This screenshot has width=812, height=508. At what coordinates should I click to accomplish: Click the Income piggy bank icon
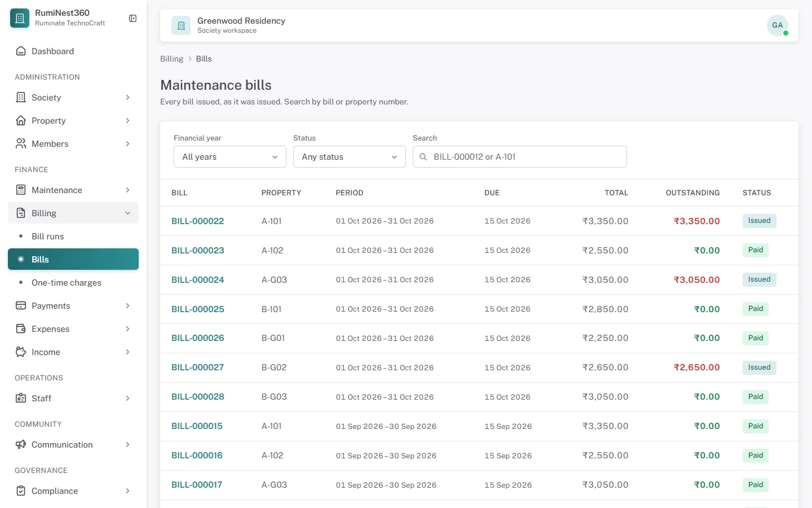pyautogui.click(x=21, y=352)
